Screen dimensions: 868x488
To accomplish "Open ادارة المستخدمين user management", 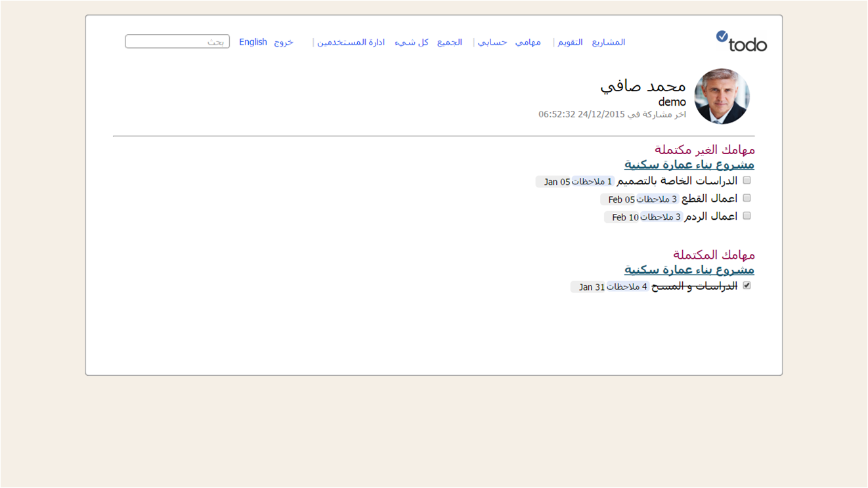I will (x=351, y=42).
